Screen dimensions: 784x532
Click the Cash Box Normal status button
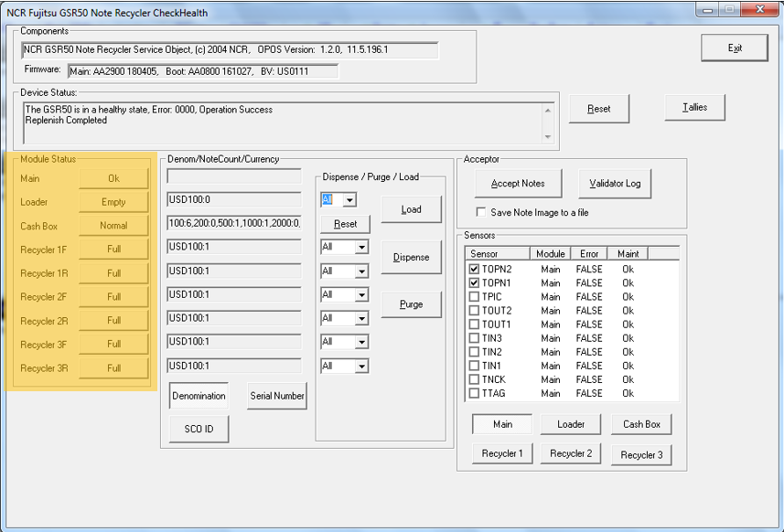click(113, 225)
